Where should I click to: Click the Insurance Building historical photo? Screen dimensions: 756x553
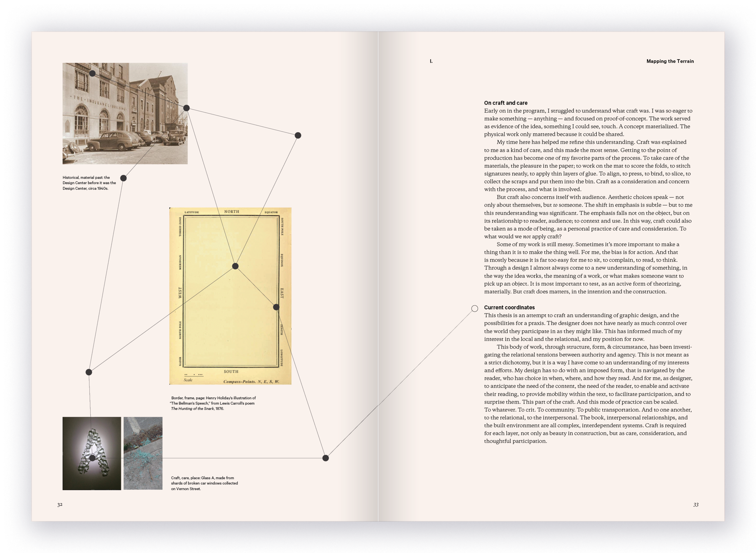click(125, 113)
